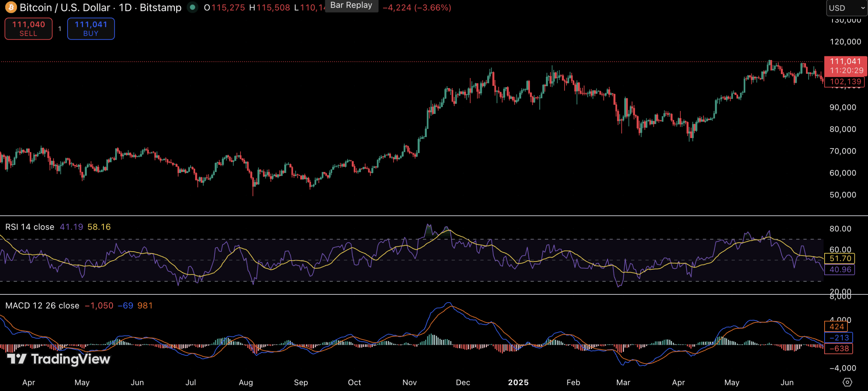Click the blue BUY 111,041 button
Viewport: 868px width, 391px height.
pos(91,28)
